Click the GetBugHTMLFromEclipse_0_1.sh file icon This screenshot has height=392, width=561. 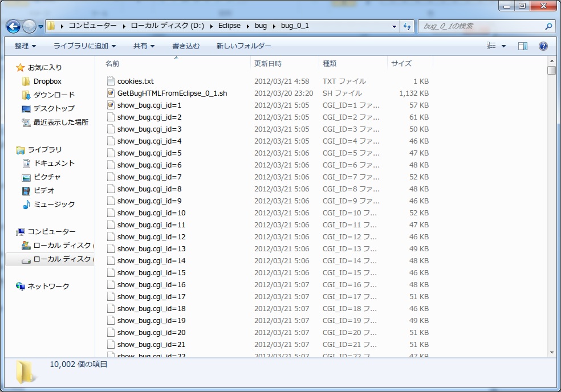coord(111,93)
